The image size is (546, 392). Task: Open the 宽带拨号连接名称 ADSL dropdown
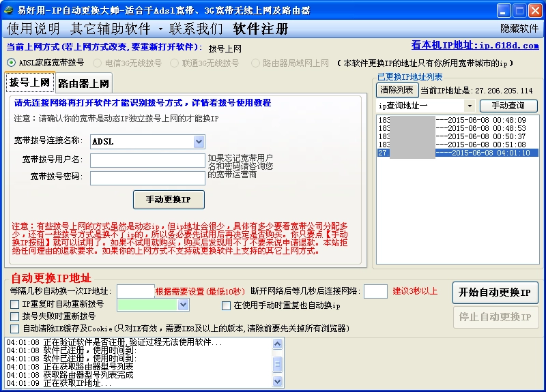click(x=199, y=142)
